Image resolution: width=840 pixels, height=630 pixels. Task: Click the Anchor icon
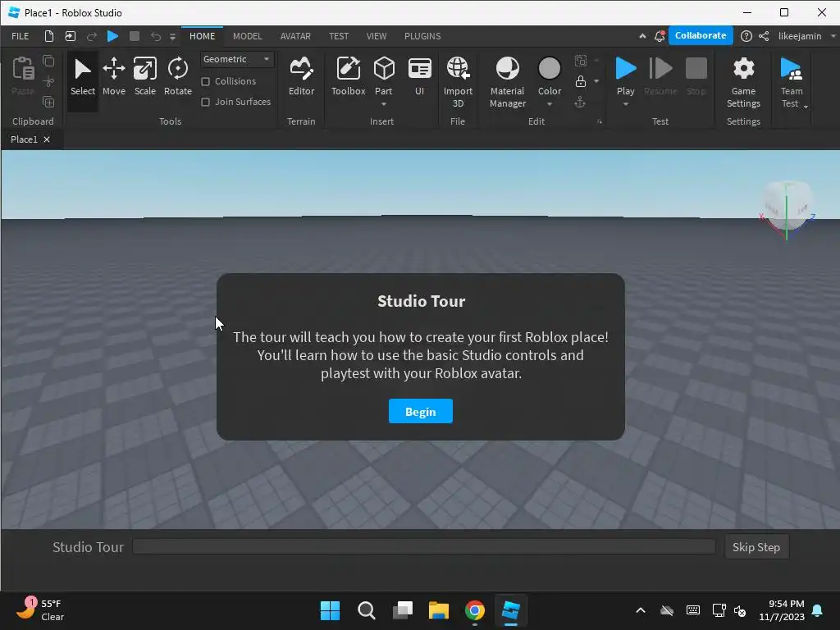click(x=580, y=102)
